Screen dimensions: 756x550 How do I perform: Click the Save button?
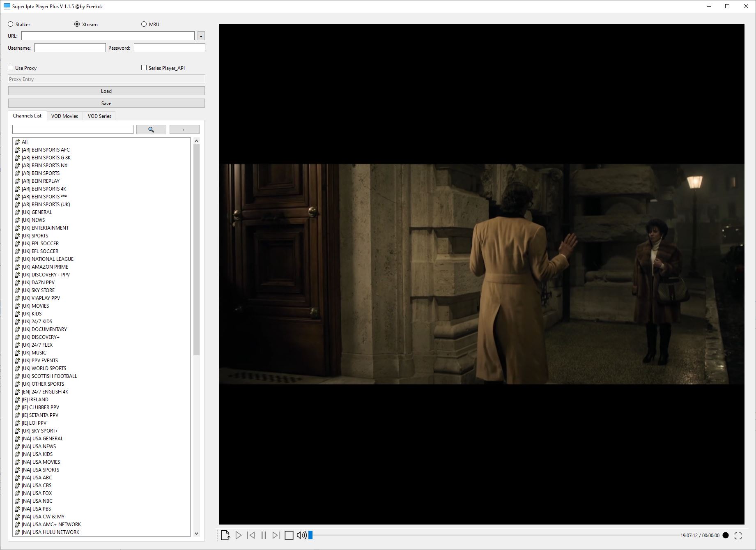click(106, 103)
